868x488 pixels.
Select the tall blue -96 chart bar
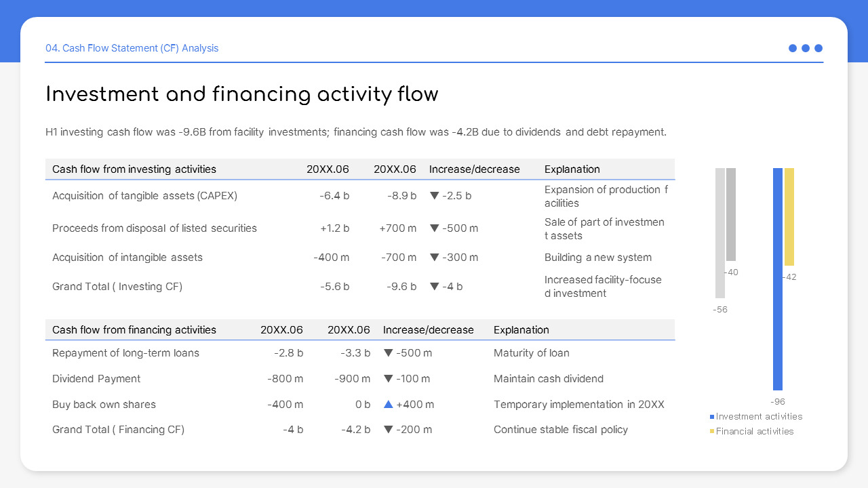pos(777,278)
